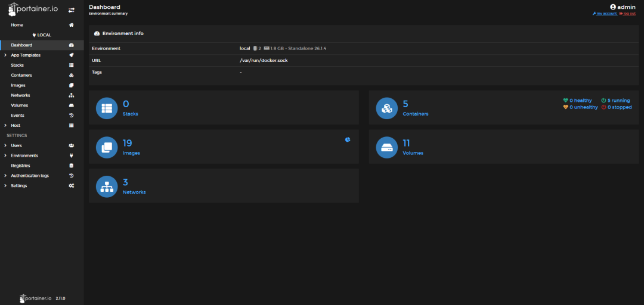This screenshot has width=644, height=305.
Task: Toggle sidebar collapse with the arrows icon
Action: point(72,10)
